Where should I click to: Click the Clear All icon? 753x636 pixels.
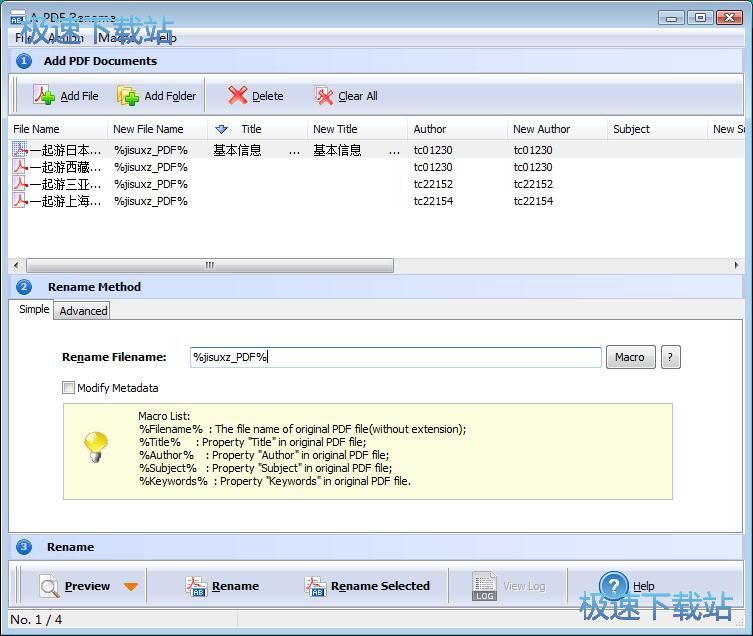pos(323,96)
